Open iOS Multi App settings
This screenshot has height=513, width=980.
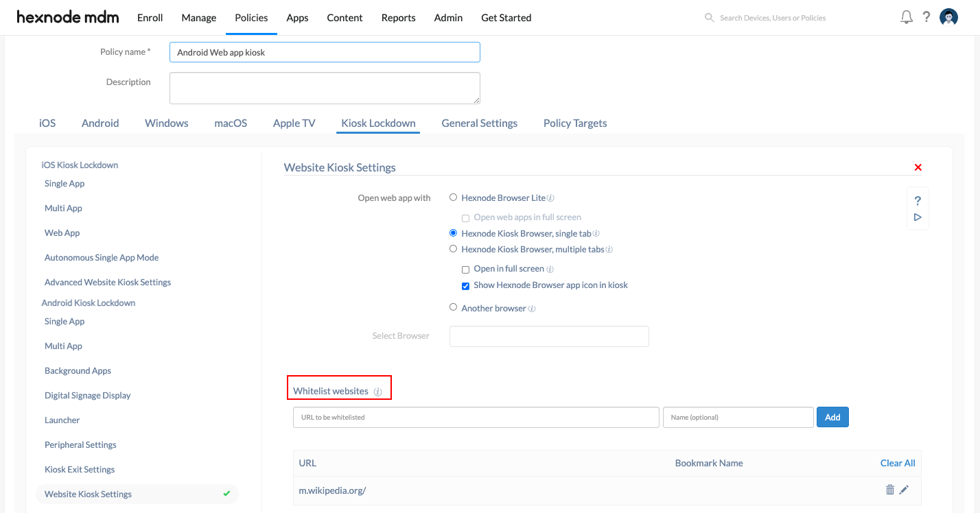click(63, 208)
